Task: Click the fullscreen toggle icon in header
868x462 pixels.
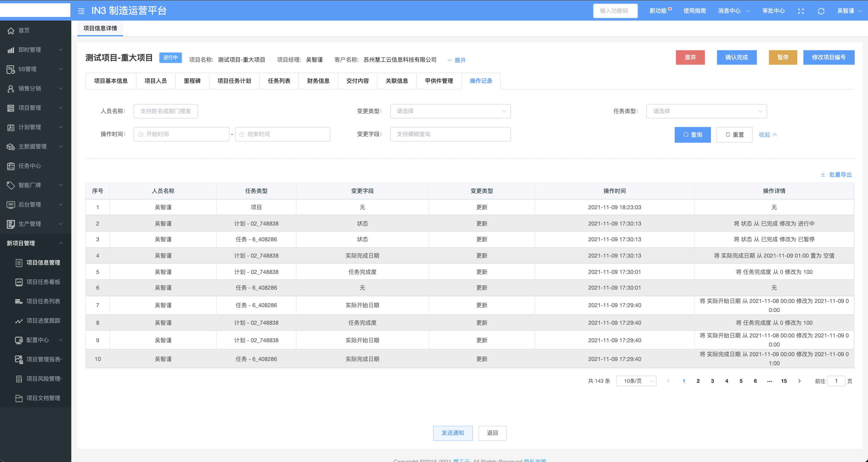Action: [x=801, y=11]
